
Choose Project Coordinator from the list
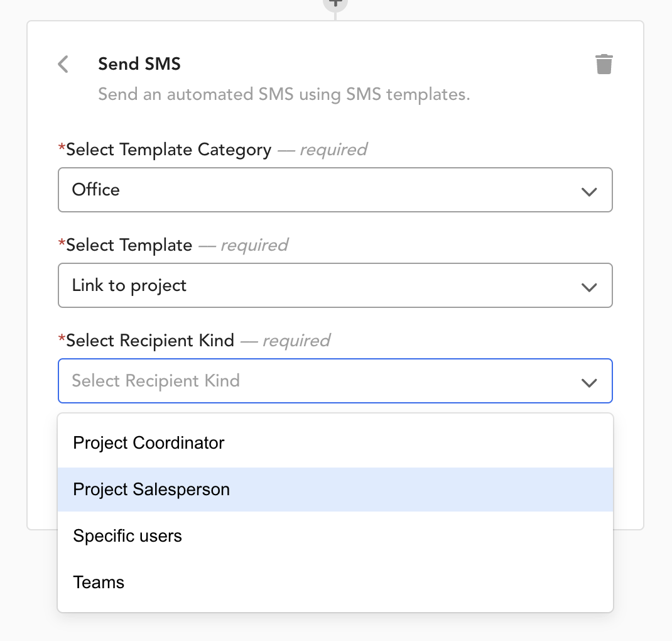[335, 443]
